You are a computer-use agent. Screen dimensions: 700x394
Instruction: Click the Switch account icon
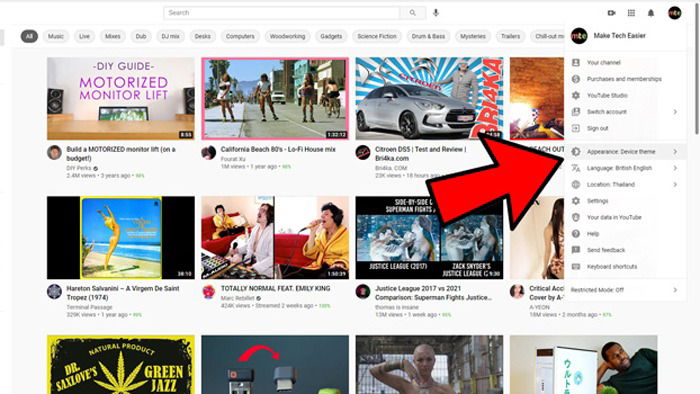(576, 112)
